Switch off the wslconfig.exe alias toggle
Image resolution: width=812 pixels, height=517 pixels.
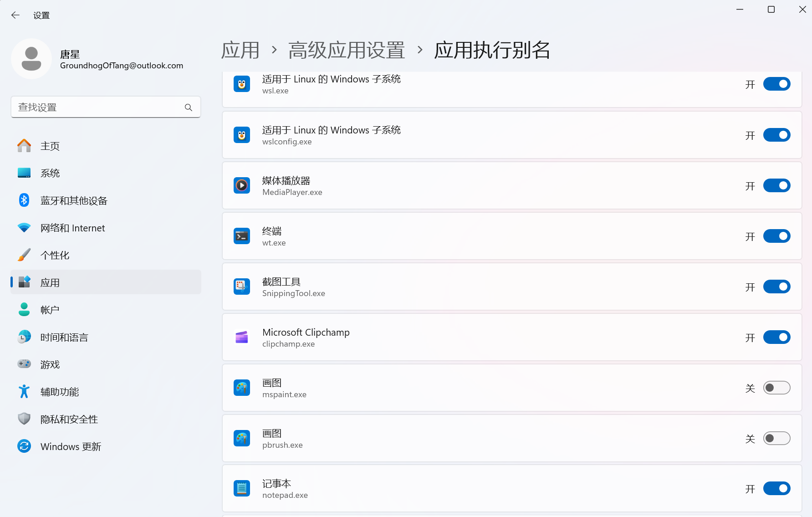(776, 135)
